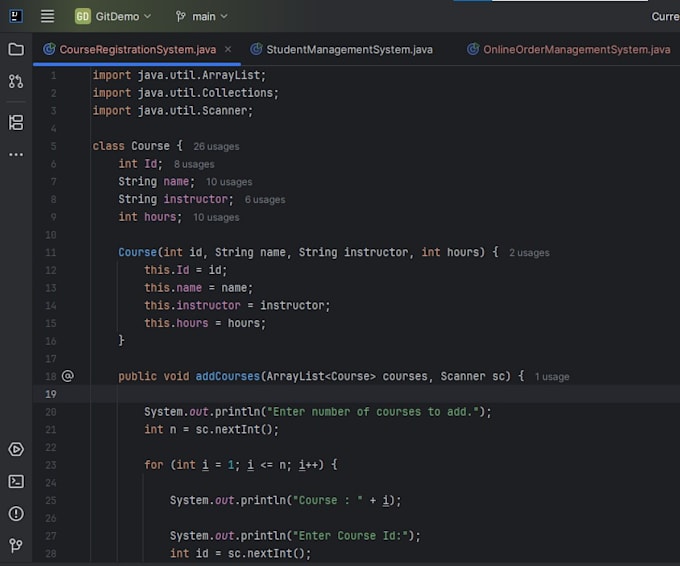Click the 2 usages hint on constructor
680x566 pixels.
529,253
